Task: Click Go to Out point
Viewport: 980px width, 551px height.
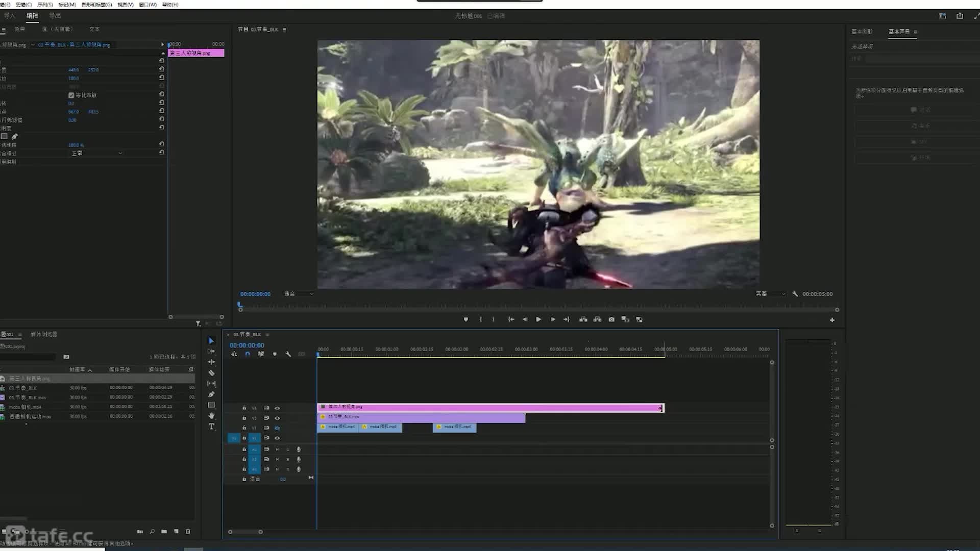Action: tap(567, 319)
